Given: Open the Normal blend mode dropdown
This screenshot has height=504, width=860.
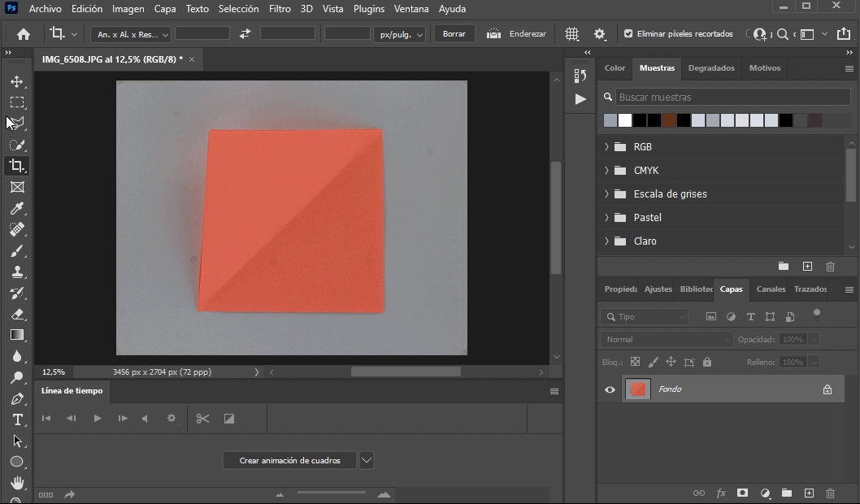Looking at the screenshot, I should 665,339.
